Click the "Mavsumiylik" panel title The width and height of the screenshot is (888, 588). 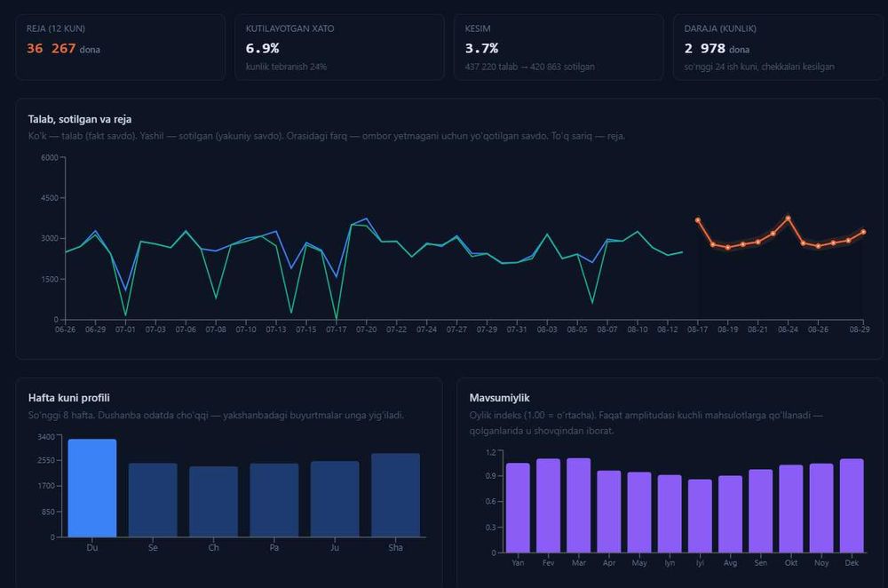click(499, 398)
